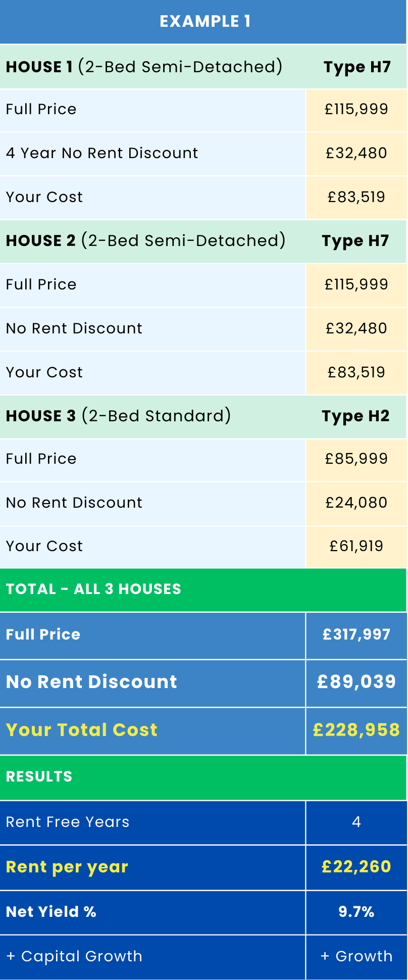Select House 2 Your Cost £83,519 value
The image size is (408, 980).
coord(356,372)
